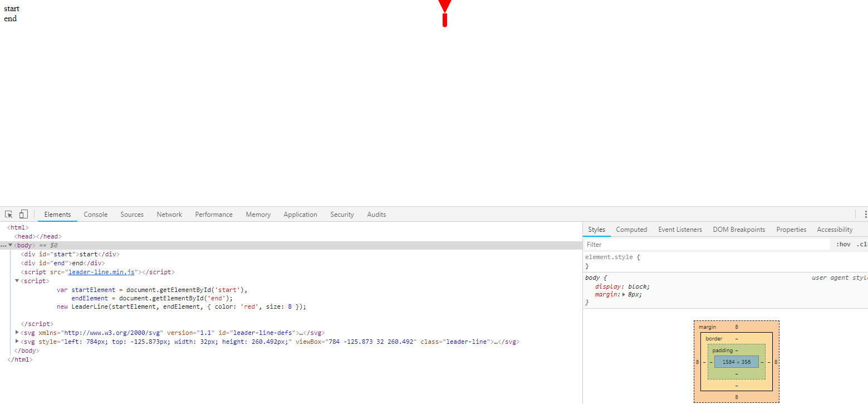Image resolution: width=868 pixels, height=404 pixels.
Task: Open the Computed styles tab
Action: click(x=631, y=229)
